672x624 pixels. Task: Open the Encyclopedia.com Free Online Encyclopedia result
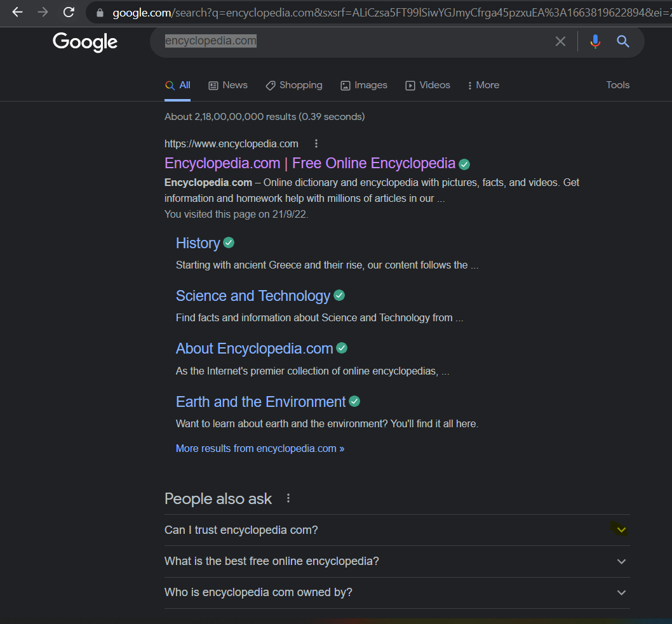309,163
